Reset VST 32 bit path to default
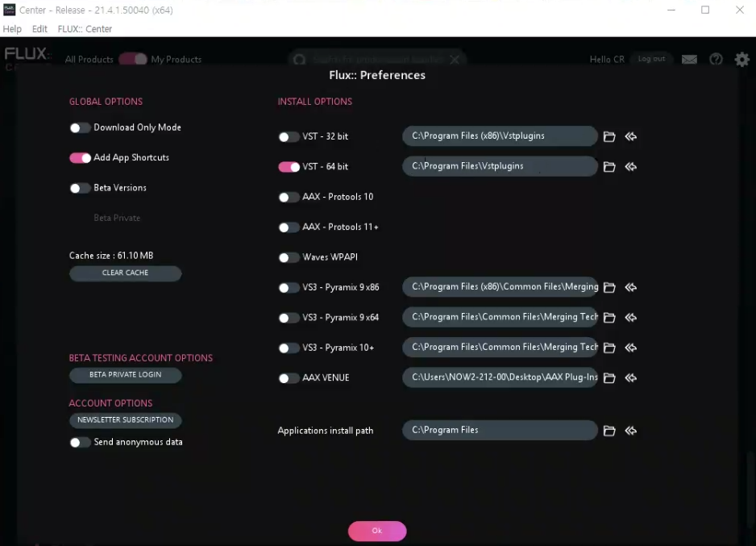Viewport: 756px width, 546px height. tap(630, 136)
